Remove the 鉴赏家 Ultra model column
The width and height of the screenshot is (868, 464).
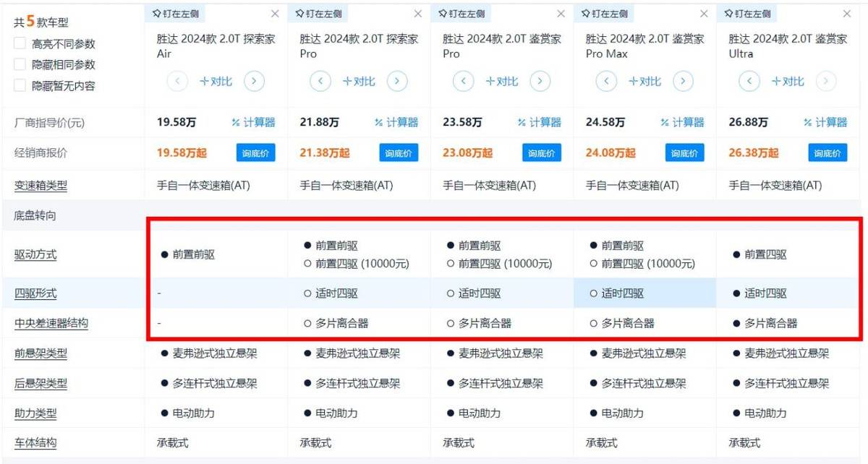pos(847,14)
